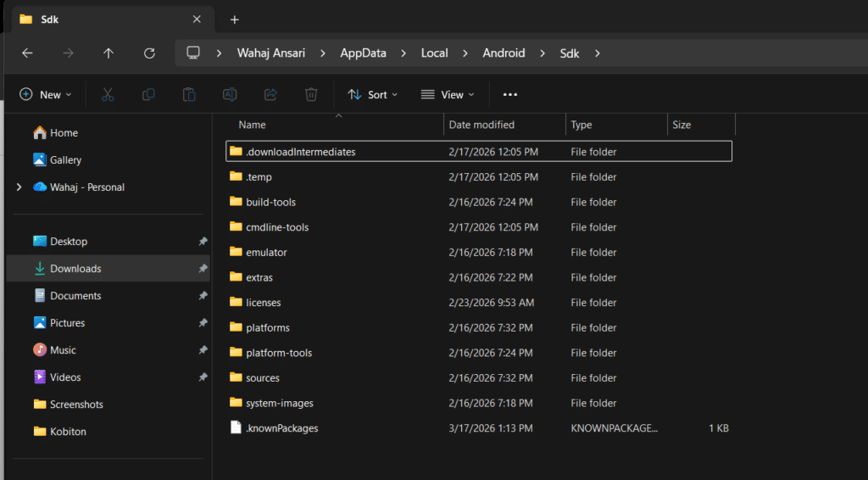This screenshot has width=868, height=480.
Task: Select the platform-tools folder
Action: click(279, 353)
